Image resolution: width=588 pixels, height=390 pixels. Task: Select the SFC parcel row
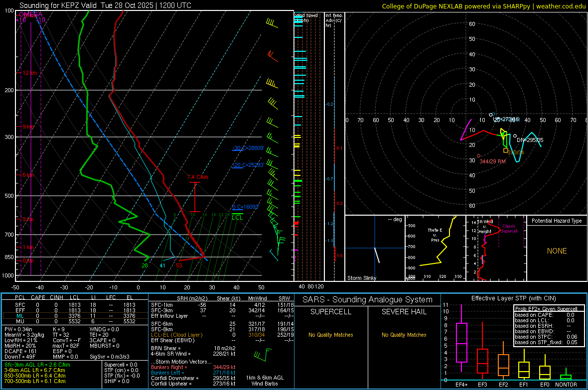point(75,305)
